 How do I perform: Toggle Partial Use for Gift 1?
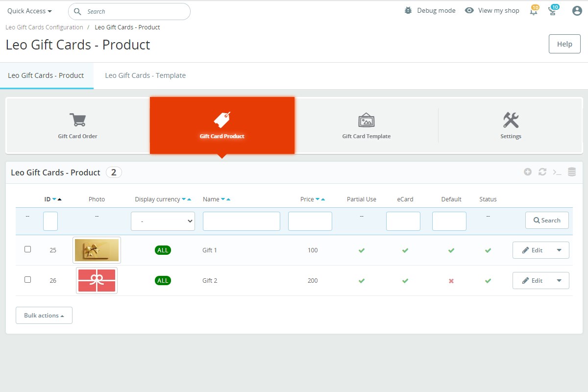(x=362, y=250)
